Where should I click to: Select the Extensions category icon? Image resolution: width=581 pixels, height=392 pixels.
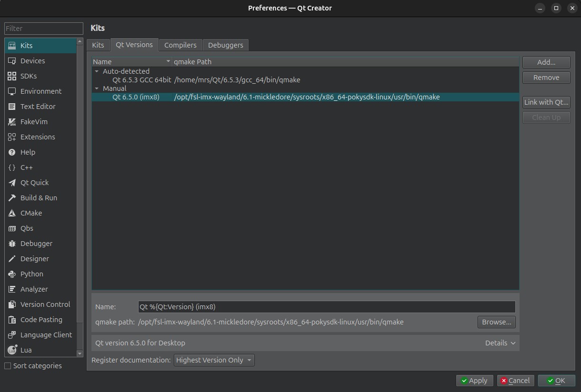tap(12, 137)
